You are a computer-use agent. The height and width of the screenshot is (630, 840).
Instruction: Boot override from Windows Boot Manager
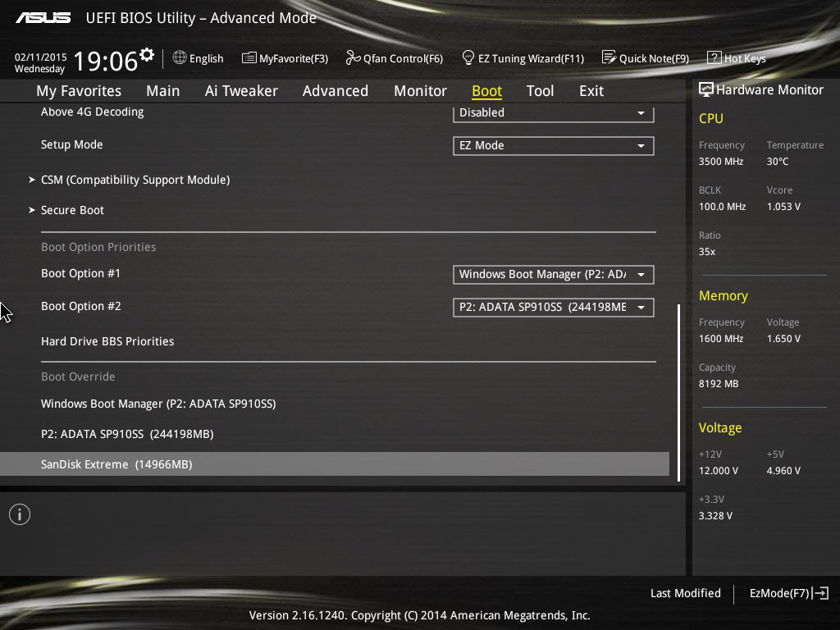tap(158, 404)
